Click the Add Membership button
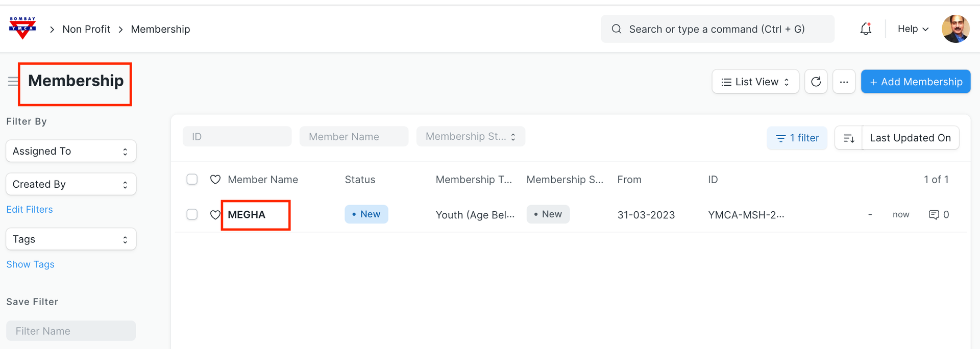980x349 pixels. click(x=915, y=82)
